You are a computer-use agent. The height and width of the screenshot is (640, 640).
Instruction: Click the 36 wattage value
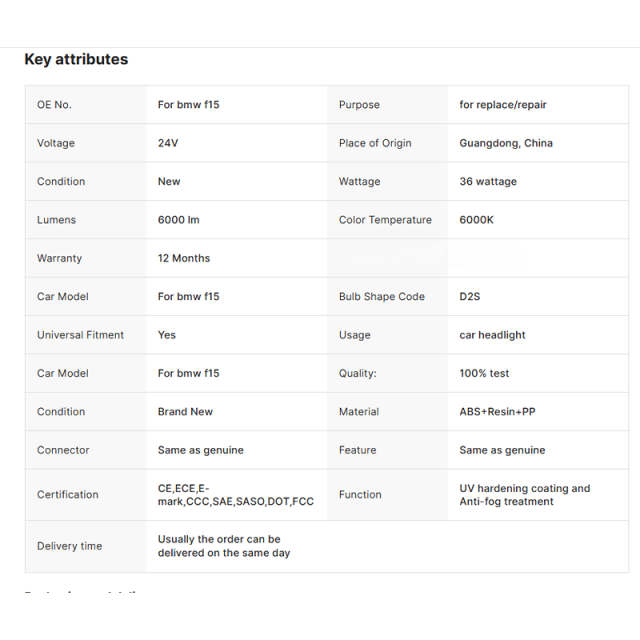click(x=488, y=182)
